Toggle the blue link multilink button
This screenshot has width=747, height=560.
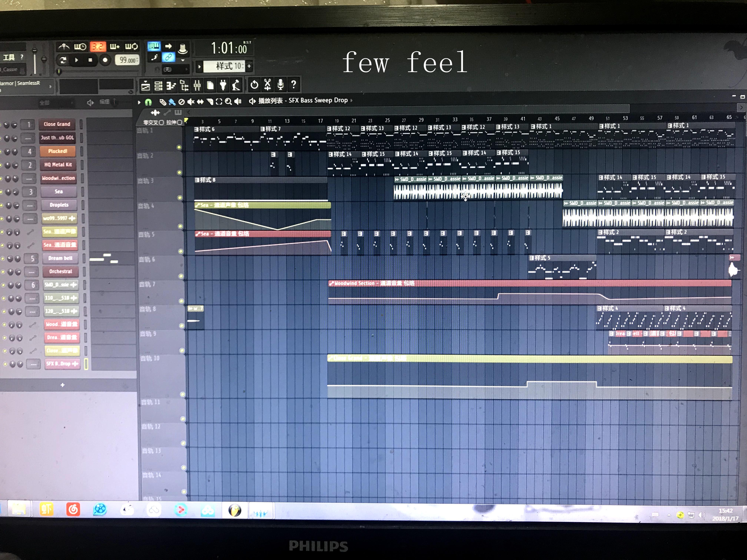pyautogui.click(x=168, y=57)
